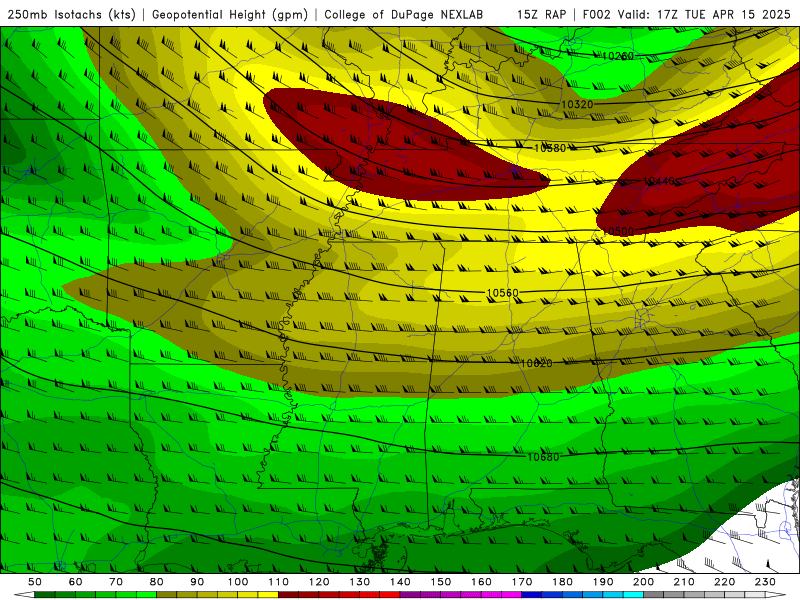The height and width of the screenshot is (600, 800).
Task: Click the 10260 height contour label
Action: (617, 56)
